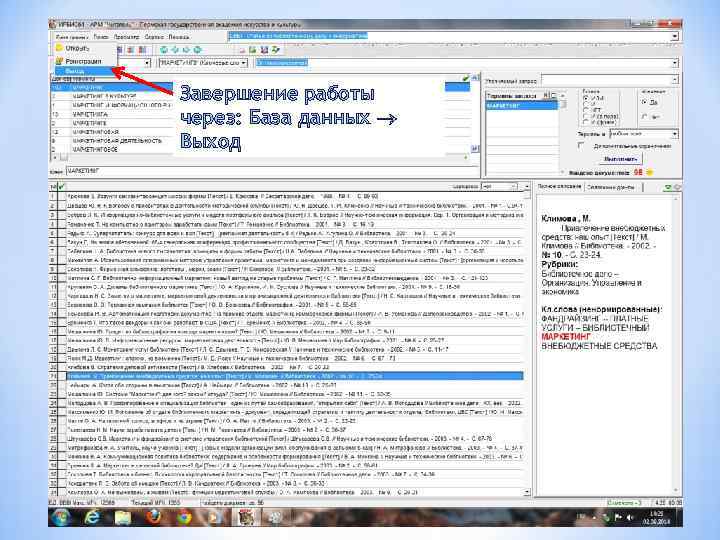Open the Просмотр menu
This screenshot has width=720, height=540.
click(x=126, y=37)
